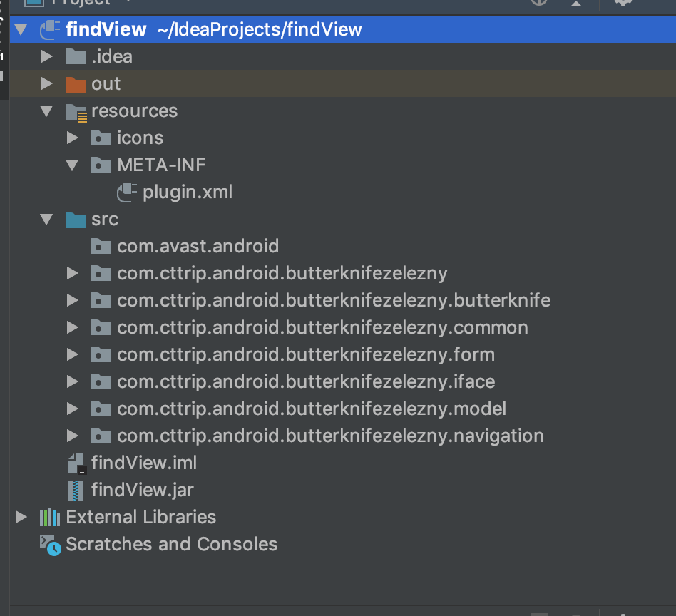Click the findView plugin module icon

pyautogui.click(x=50, y=29)
